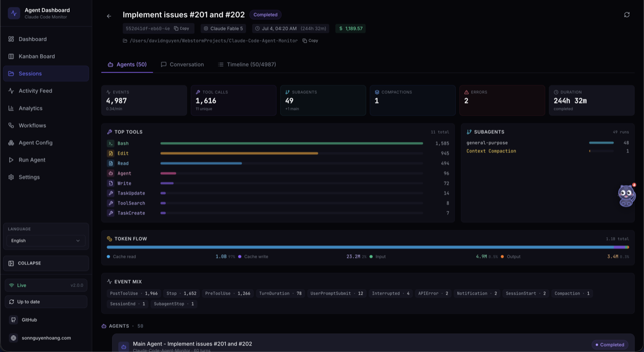Click the PostToolUse 1,966 event chip
Image resolution: width=644 pixels, height=352 pixels.
tap(134, 294)
